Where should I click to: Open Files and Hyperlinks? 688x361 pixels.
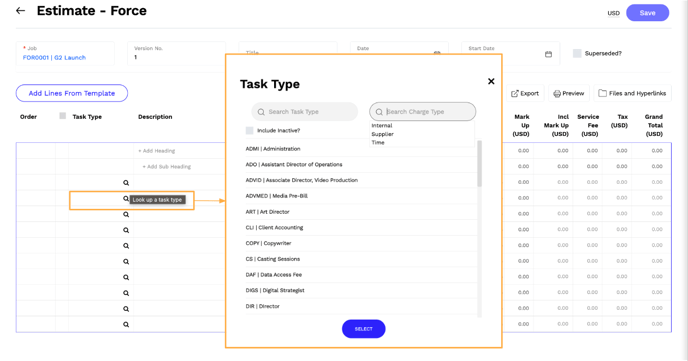click(x=632, y=93)
